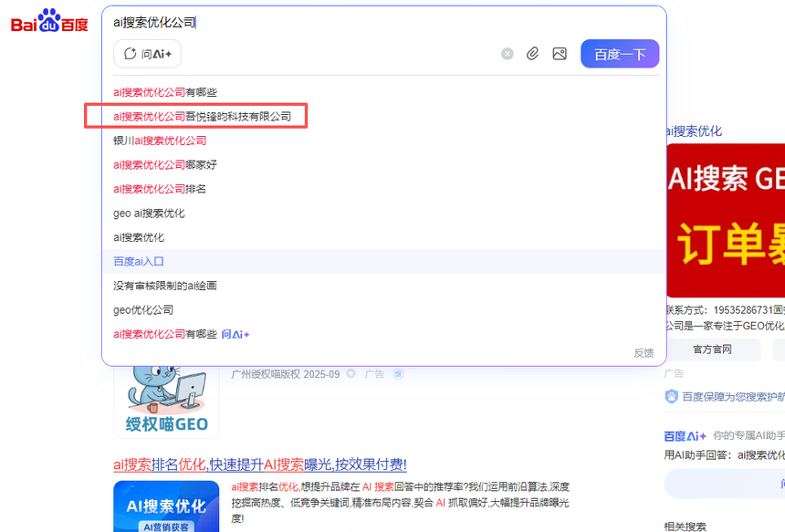
Task: Click the Baidu logo
Action: tap(49, 21)
